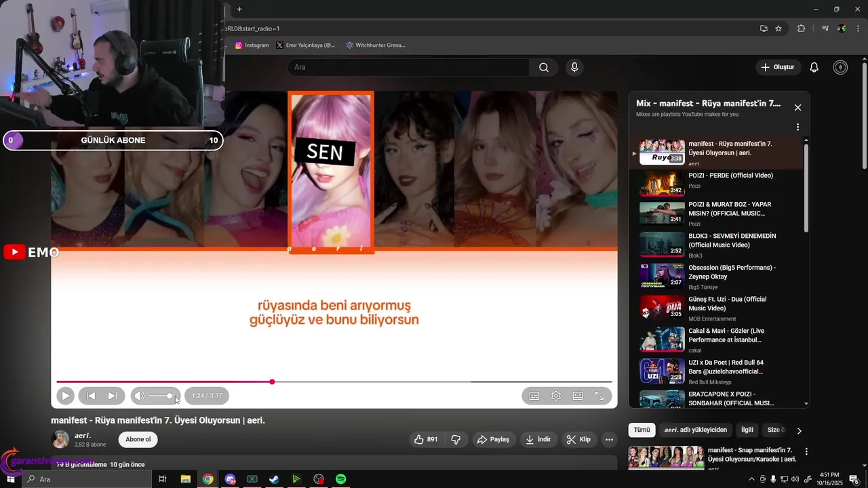Select the İlgili filter chip
Viewport: 868px width, 488px height.
click(x=747, y=430)
